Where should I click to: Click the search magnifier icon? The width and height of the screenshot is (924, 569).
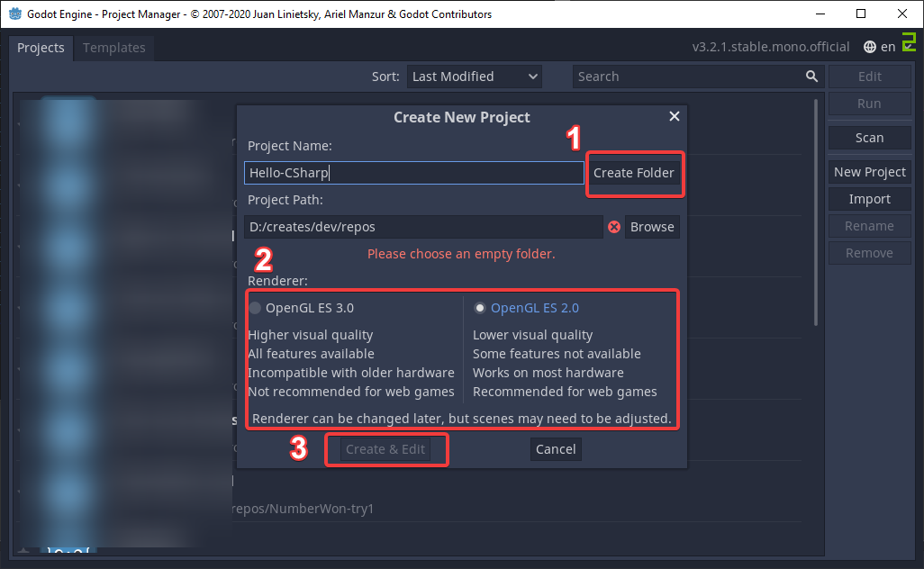[x=811, y=77]
